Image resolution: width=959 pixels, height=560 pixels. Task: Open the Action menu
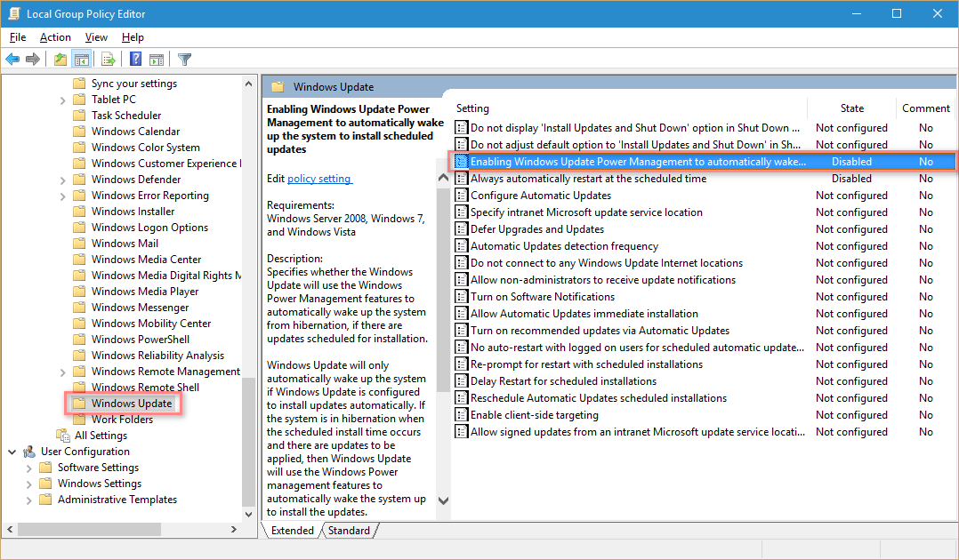pos(56,37)
